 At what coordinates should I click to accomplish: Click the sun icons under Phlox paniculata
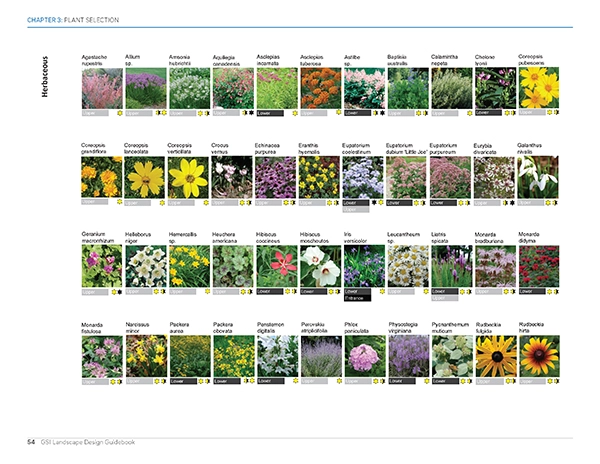378,381
